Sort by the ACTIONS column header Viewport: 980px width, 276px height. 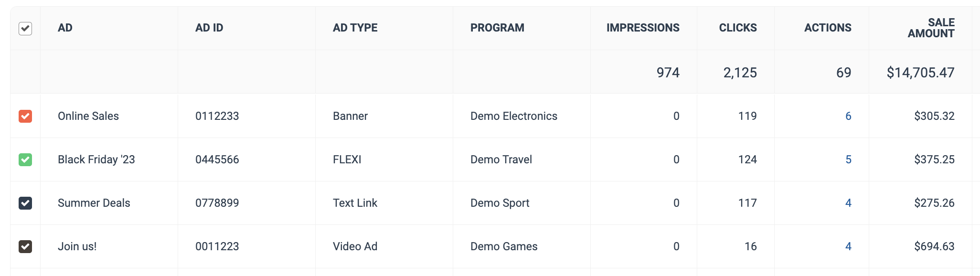(x=828, y=28)
